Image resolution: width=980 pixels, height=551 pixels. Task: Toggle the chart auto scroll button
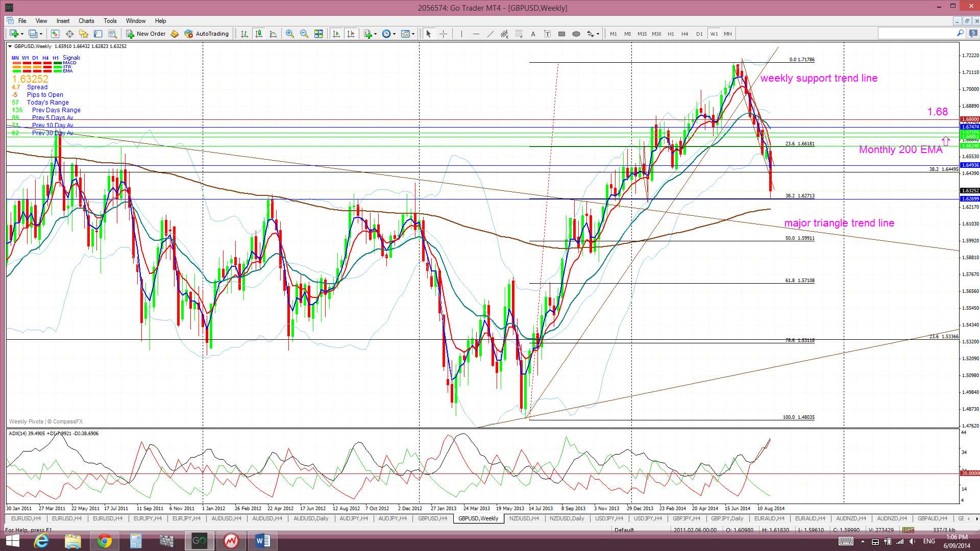click(x=336, y=34)
